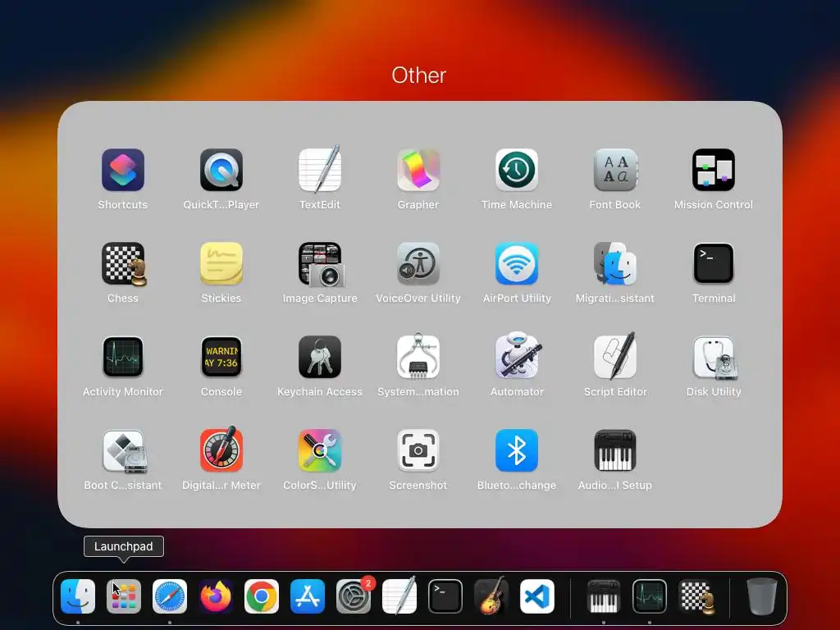The image size is (840, 630).
Task: Open the Trash in the Dock
Action: point(762,596)
